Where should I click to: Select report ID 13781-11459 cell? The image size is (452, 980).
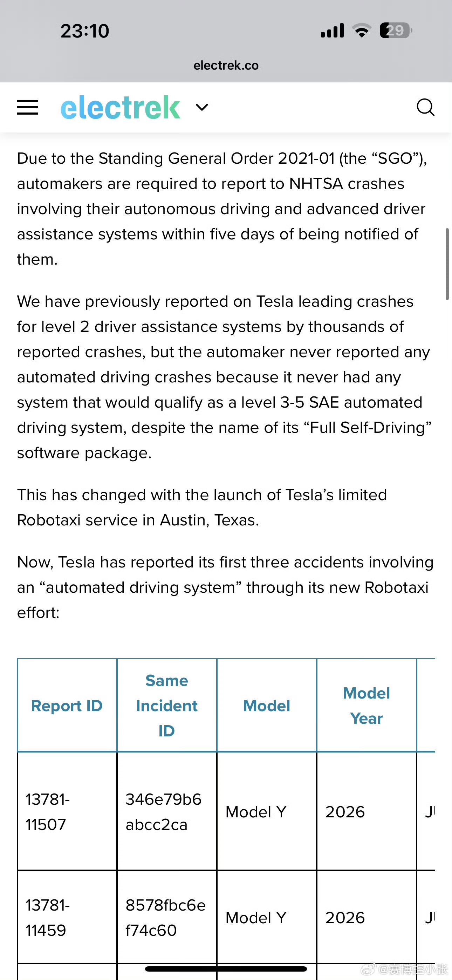click(48, 918)
